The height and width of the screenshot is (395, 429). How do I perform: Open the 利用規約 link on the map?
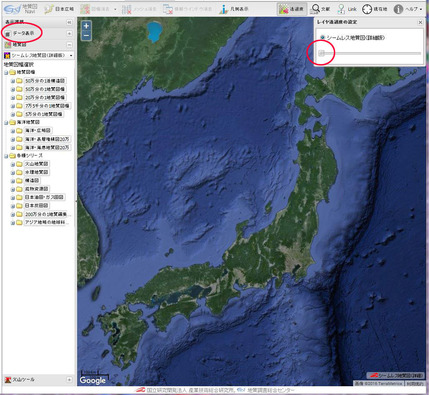tap(414, 384)
